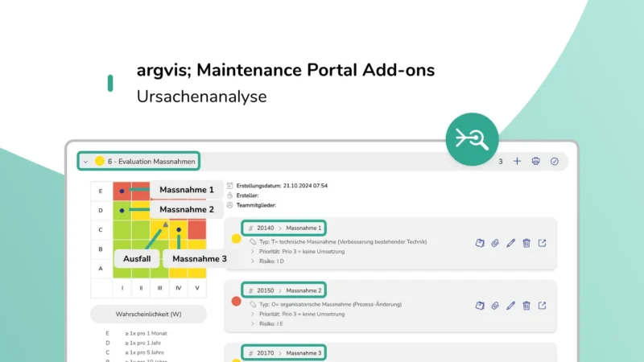644x362 pixels.
Task: Open Massnahme 2 in external view
Action: click(542, 306)
